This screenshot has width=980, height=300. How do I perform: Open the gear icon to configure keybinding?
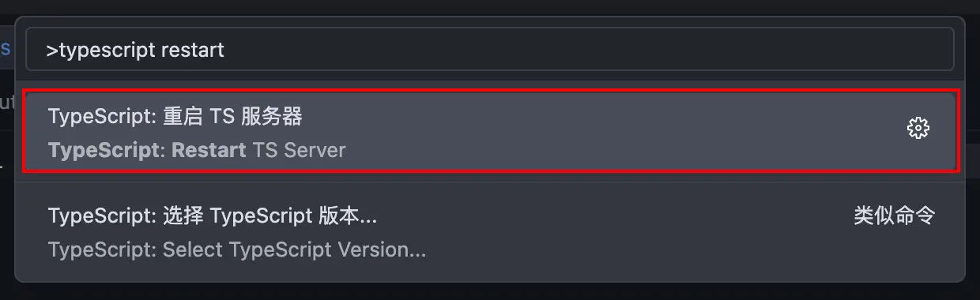tap(918, 128)
